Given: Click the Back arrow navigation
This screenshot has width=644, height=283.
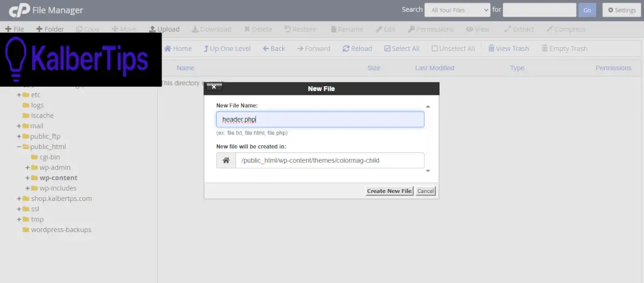Looking at the screenshot, I should click(266, 48).
